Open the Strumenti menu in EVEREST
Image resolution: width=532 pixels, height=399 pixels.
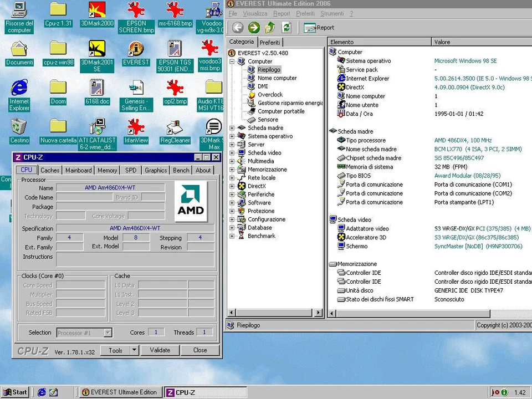pos(332,13)
